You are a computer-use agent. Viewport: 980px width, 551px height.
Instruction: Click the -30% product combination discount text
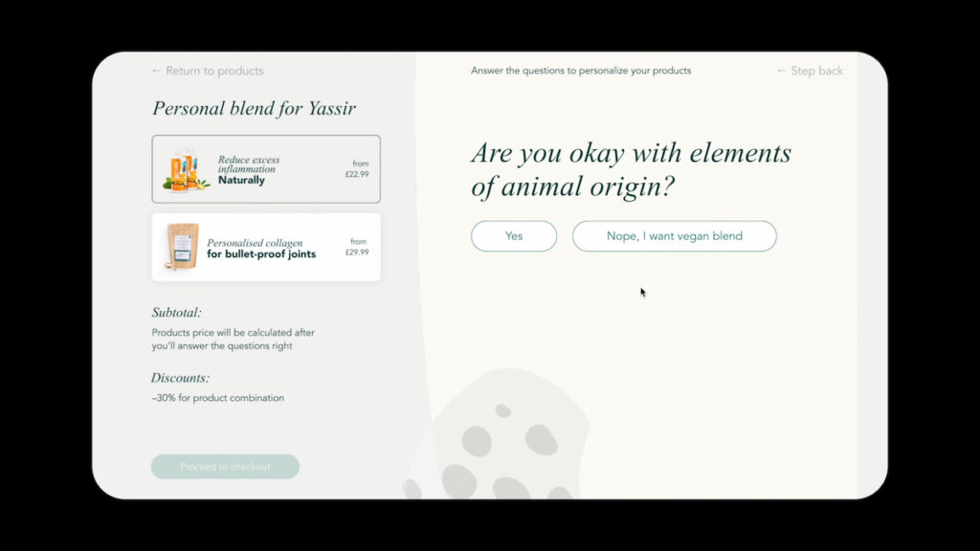point(217,398)
